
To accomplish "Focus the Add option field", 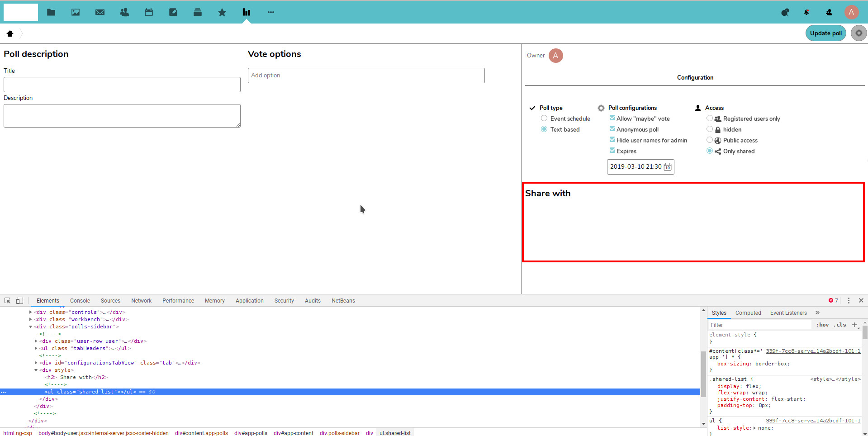I will (366, 76).
